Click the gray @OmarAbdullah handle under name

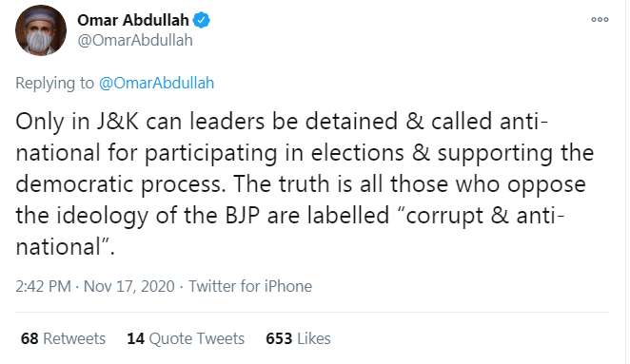(135, 41)
